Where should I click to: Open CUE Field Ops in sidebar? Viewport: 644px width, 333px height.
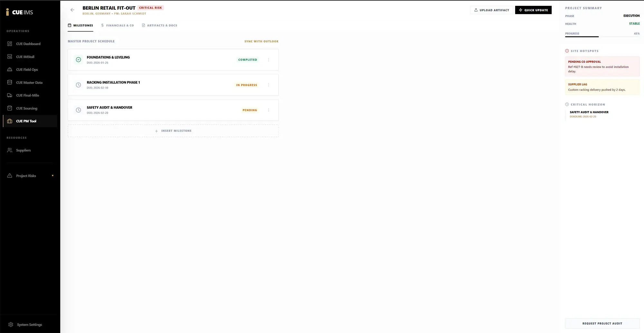(x=27, y=70)
